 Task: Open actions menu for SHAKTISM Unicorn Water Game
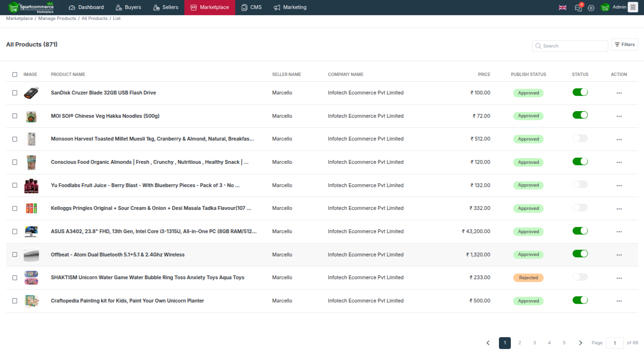coord(619,278)
